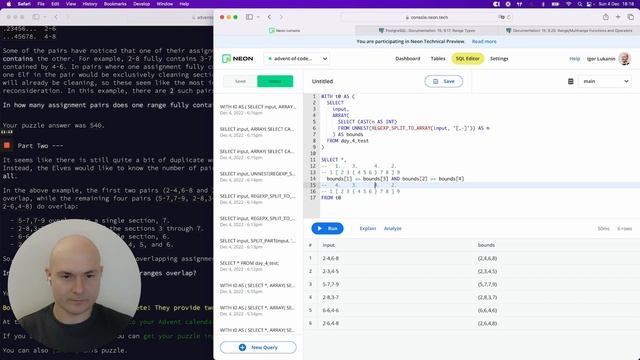Go to the Settings tab
Viewport: 640px width, 360px height.
click(499, 59)
